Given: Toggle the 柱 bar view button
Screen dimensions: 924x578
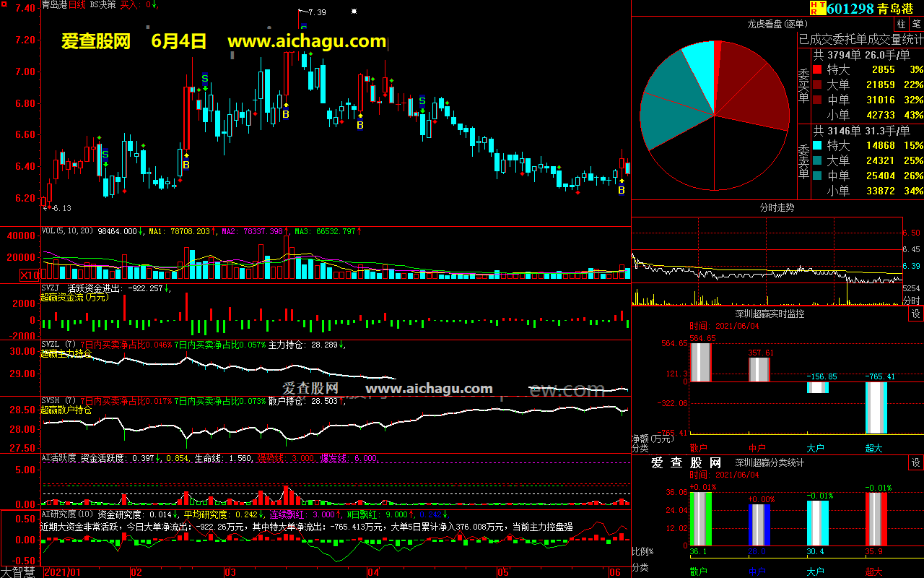Looking at the screenshot, I should point(901,24).
